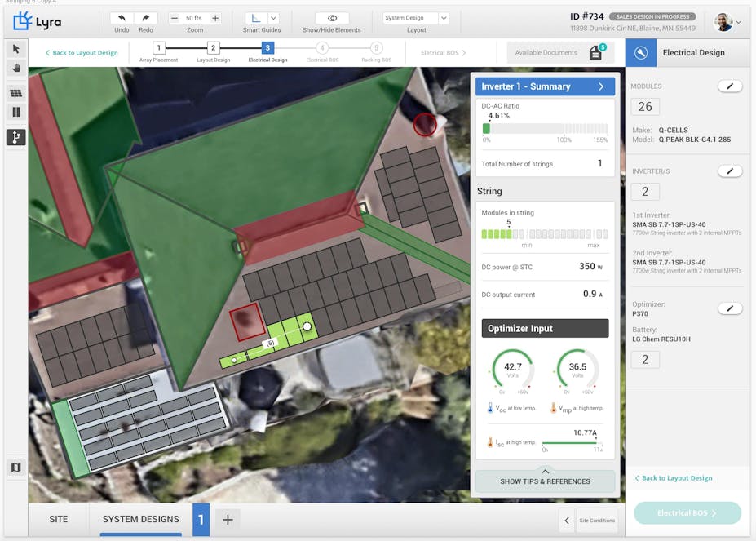Switch to the SITE tab
Image resolution: width=756 pixels, height=541 pixels.
(x=59, y=519)
